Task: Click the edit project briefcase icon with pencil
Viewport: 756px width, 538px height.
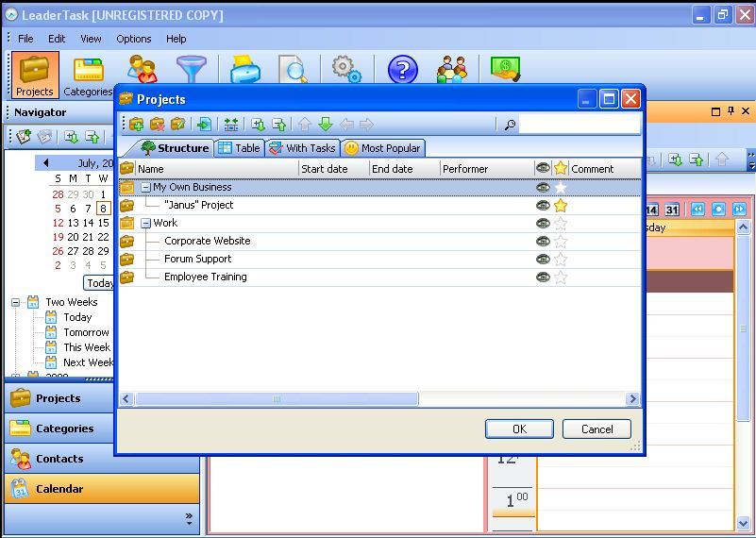Action: pyautogui.click(x=178, y=125)
